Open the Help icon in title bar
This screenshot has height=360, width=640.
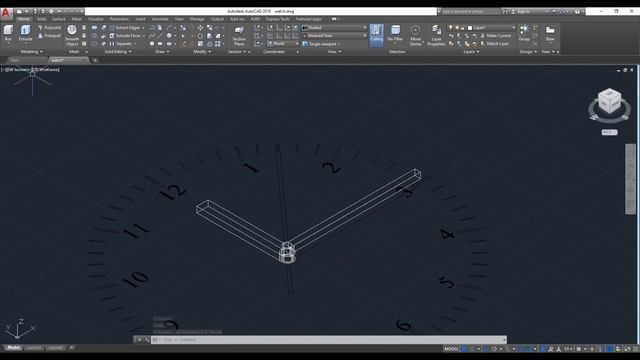click(x=577, y=11)
